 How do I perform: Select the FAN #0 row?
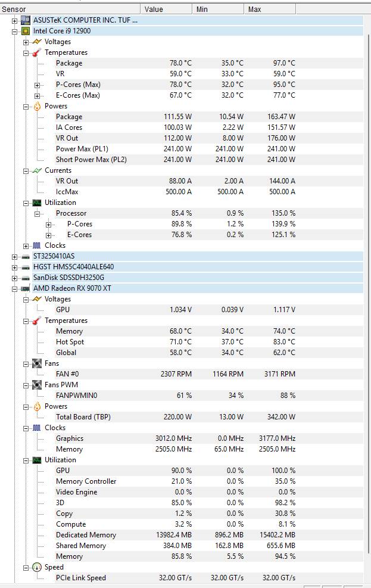tap(209, 374)
